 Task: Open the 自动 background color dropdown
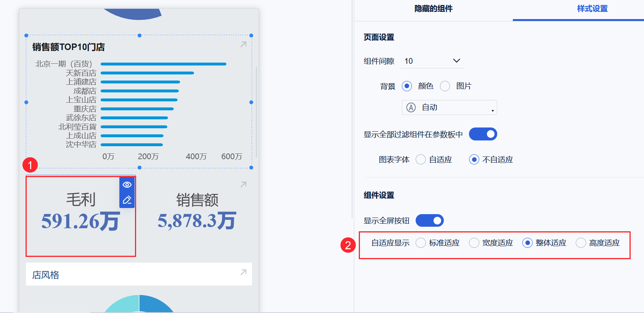pos(450,108)
